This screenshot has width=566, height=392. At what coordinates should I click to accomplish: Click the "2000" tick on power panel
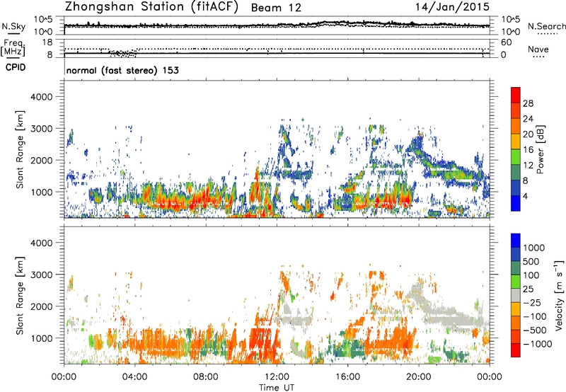click(x=41, y=160)
